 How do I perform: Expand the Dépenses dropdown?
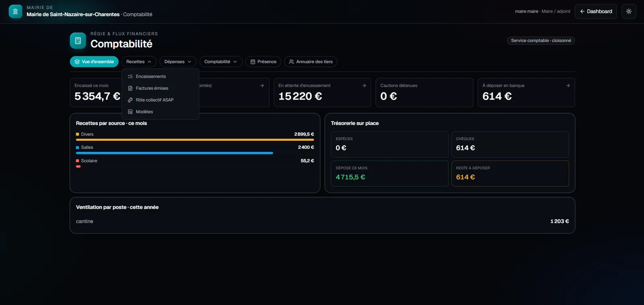[x=178, y=62]
